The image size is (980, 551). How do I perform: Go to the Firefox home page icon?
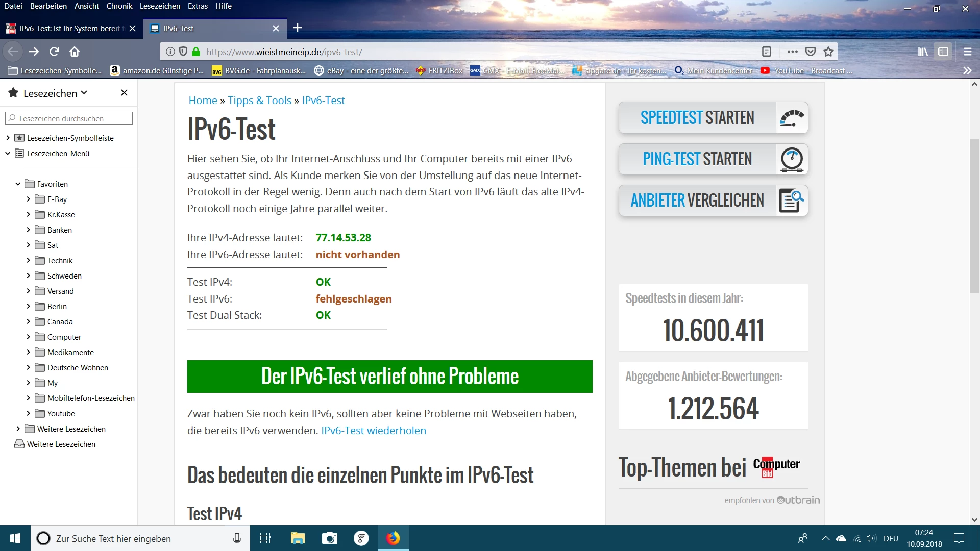click(x=75, y=52)
